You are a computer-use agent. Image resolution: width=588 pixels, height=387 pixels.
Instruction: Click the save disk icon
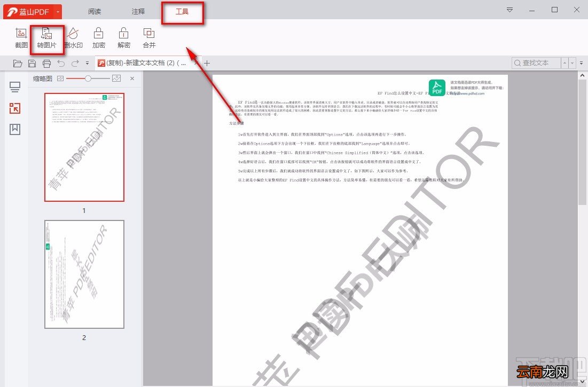pos(32,64)
